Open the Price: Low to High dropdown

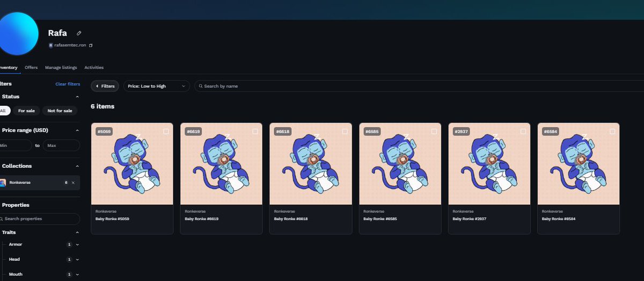[x=156, y=86]
